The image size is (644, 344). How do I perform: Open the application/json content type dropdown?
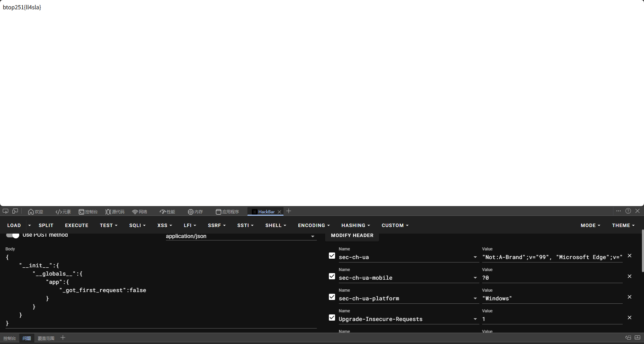(x=241, y=236)
